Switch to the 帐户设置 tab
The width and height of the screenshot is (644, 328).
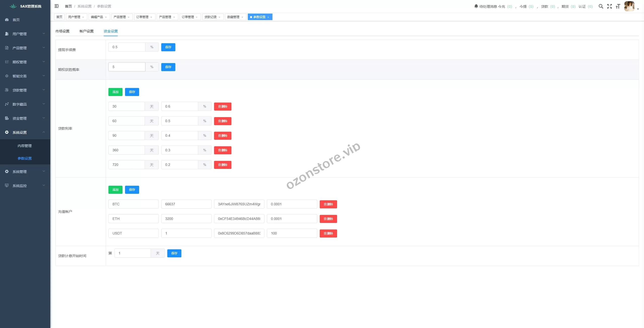coord(87,31)
